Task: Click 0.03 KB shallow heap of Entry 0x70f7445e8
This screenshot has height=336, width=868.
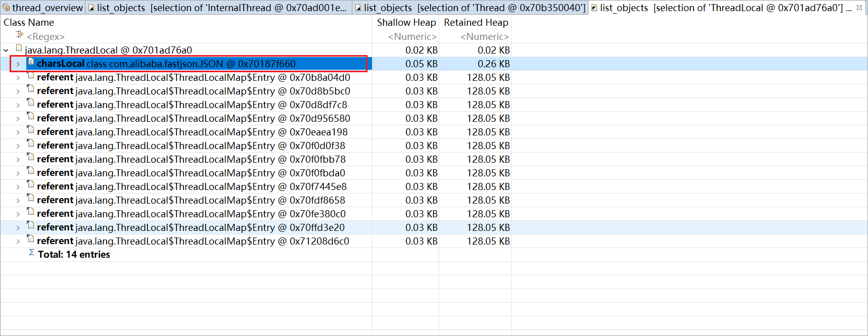Action: tap(421, 186)
